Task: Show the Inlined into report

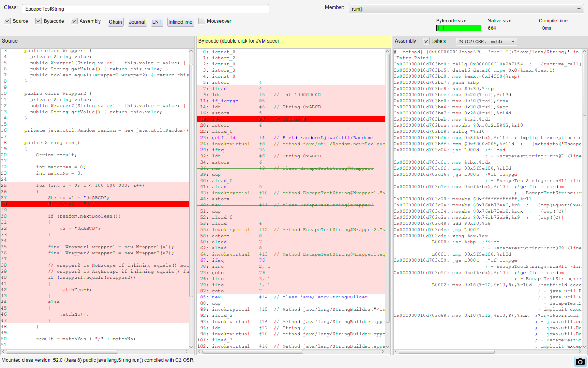Action: pyautogui.click(x=180, y=22)
